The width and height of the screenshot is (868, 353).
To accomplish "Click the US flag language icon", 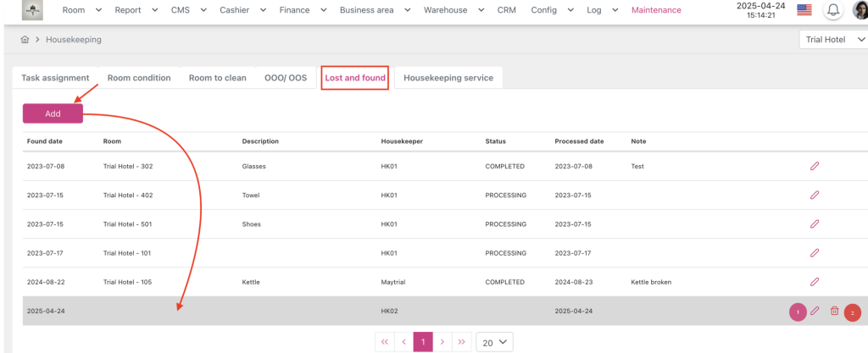I will [x=804, y=11].
